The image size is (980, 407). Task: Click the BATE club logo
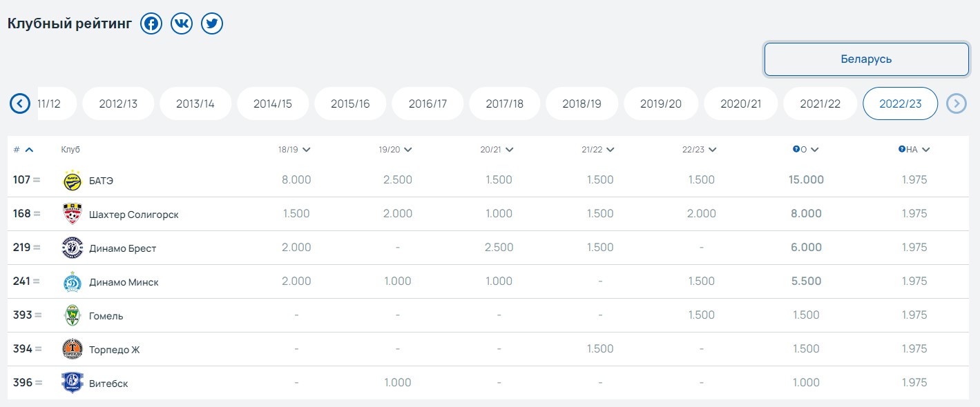[x=73, y=180]
